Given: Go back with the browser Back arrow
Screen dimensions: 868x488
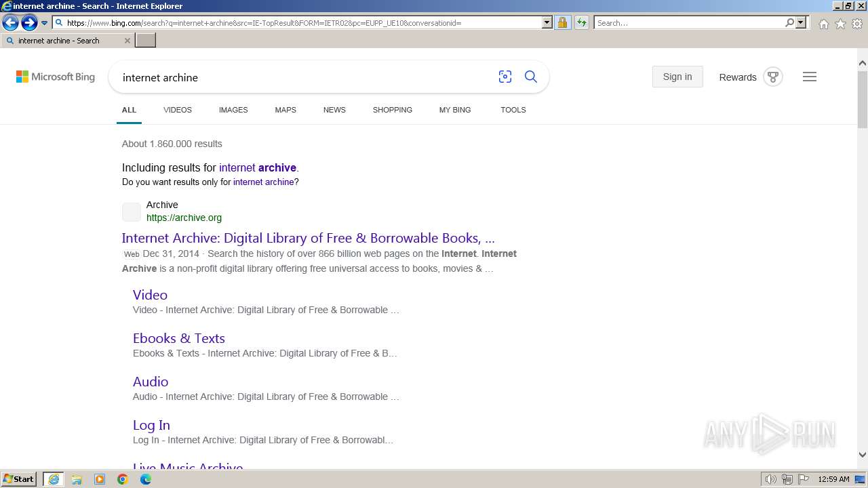Looking at the screenshot, I should [x=10, y=23].
